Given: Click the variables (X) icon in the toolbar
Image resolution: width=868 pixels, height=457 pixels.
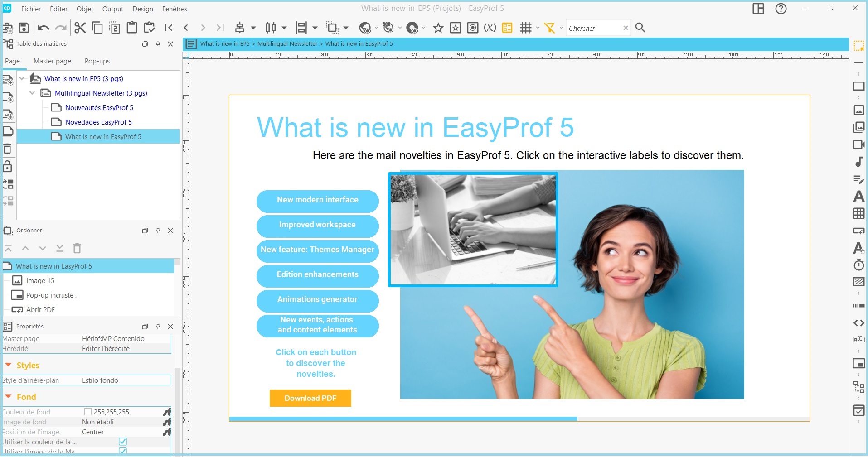Looking at the screenshot, I should (490, 28).
